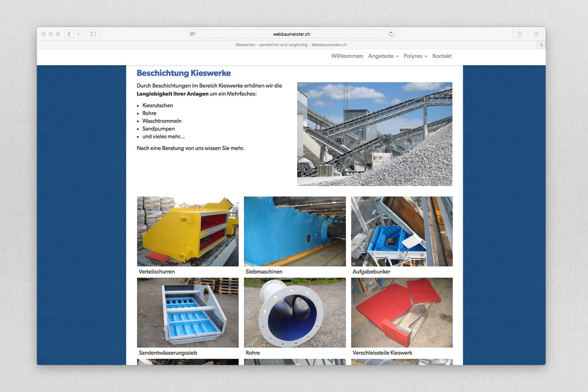View the Rohre pipe thumbnail
This screenshot has height=392, width=588.
pyautogui.click(x=295, y=312)
